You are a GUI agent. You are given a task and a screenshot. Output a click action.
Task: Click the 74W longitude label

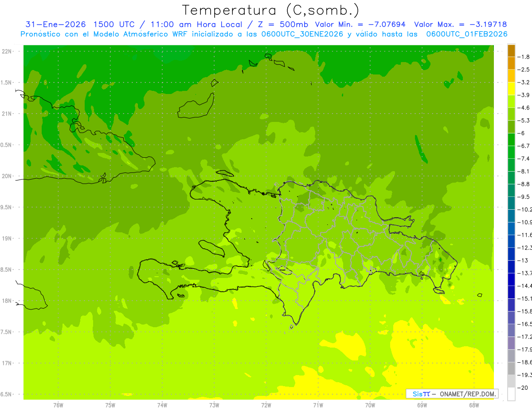point(162,405)
